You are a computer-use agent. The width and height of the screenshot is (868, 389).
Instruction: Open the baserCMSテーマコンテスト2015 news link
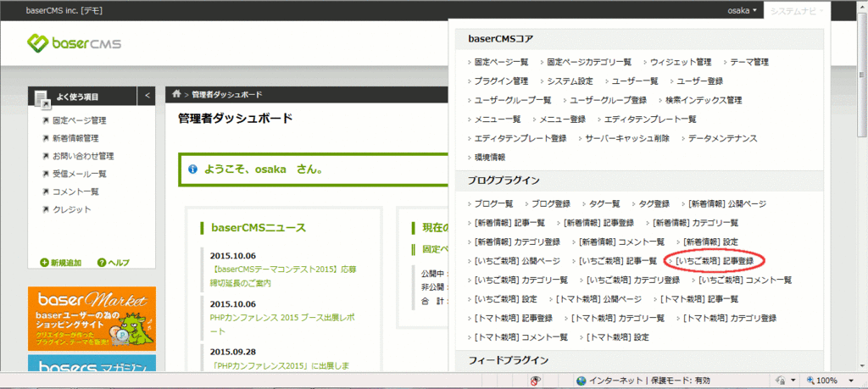[285, 276]
